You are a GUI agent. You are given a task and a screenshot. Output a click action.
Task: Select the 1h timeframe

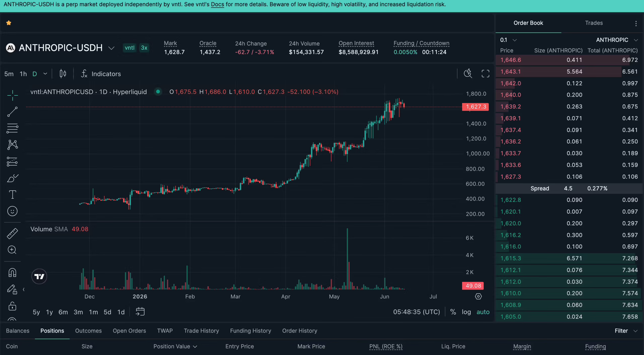click(23, 74)
